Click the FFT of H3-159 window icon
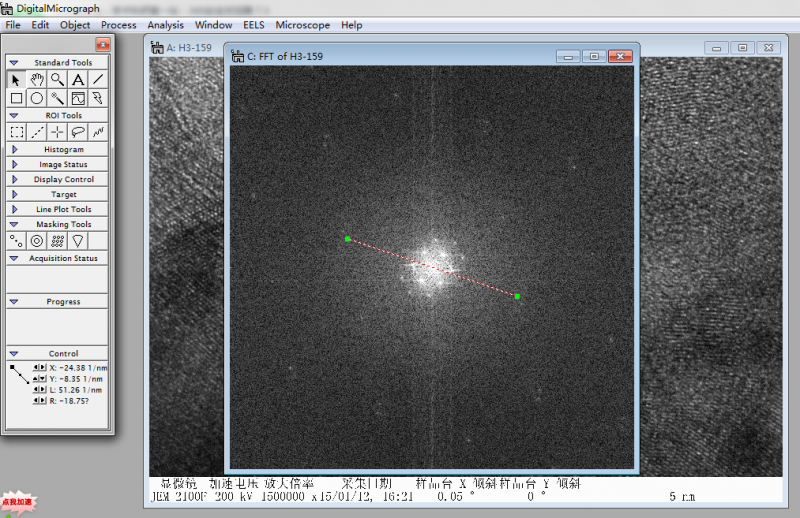 [237, 56]
